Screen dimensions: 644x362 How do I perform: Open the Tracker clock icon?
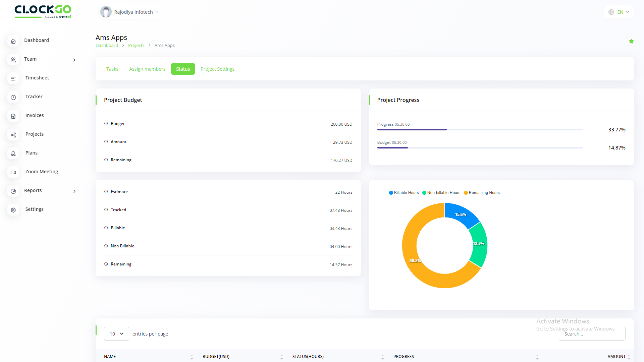[x=13, y=97]
